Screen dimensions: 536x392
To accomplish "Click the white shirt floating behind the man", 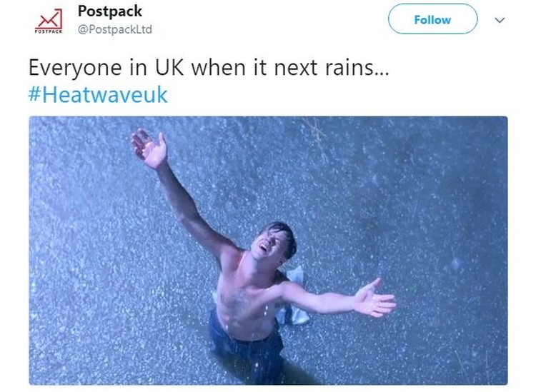I will (x=293, y=296).
